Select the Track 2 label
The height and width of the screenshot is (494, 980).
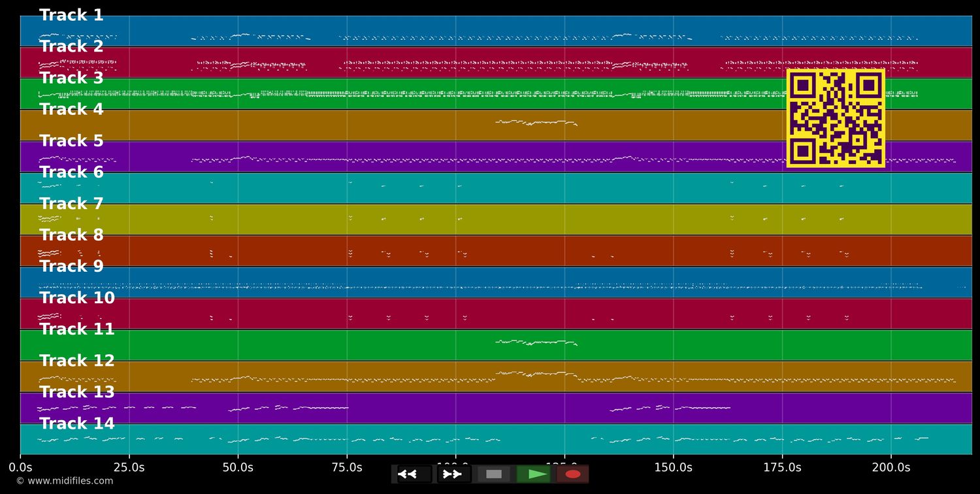[x=71, y=46]
